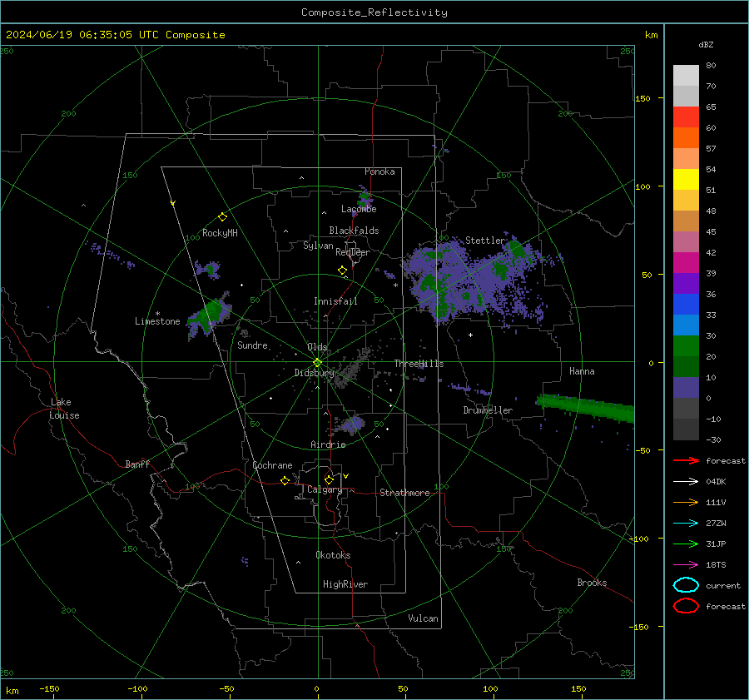Viewport: 749px width, 700px height.
Task: Click the green radar streak below Hanna
Action: [586, 408]
